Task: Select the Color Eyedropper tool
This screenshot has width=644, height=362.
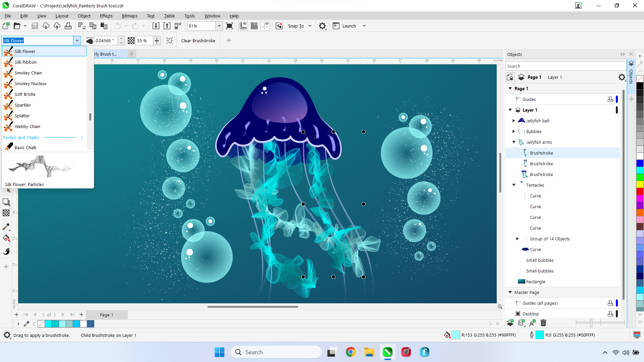Action: point(7,227)
